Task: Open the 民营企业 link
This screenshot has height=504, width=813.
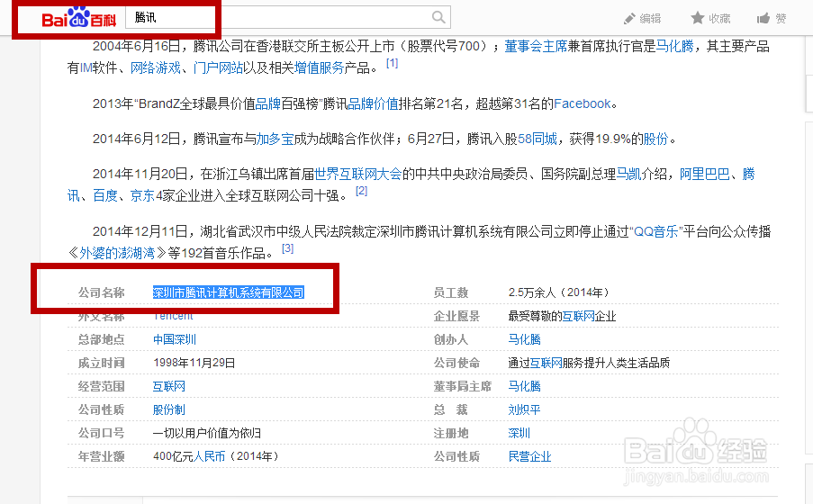Action: coord(530,456)
